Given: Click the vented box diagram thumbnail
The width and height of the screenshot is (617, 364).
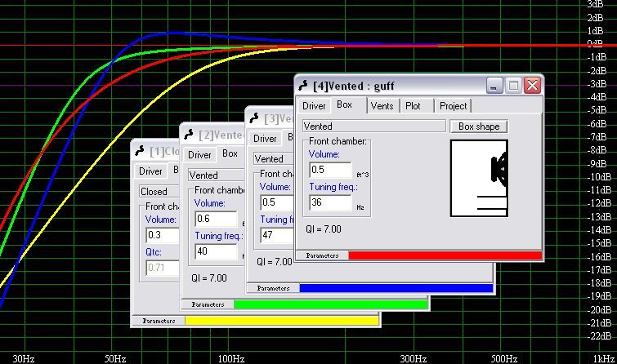Looking at the screenshot, I should pos(479,178).
